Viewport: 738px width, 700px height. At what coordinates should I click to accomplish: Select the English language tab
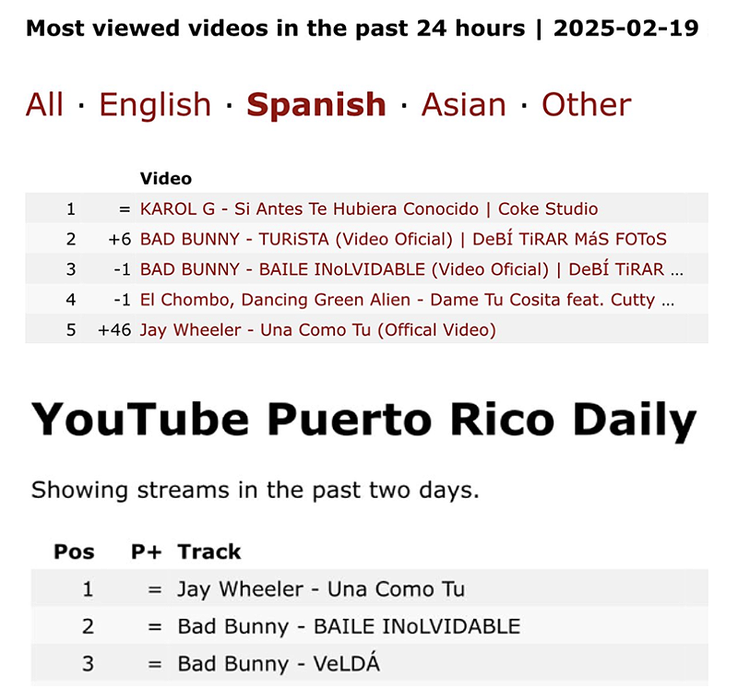pyautogui.click(x=155, y=104)
